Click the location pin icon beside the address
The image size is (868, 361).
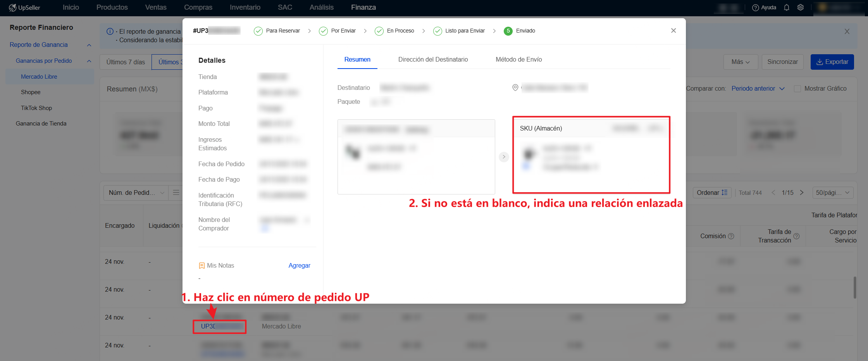(x=515, y=88)
